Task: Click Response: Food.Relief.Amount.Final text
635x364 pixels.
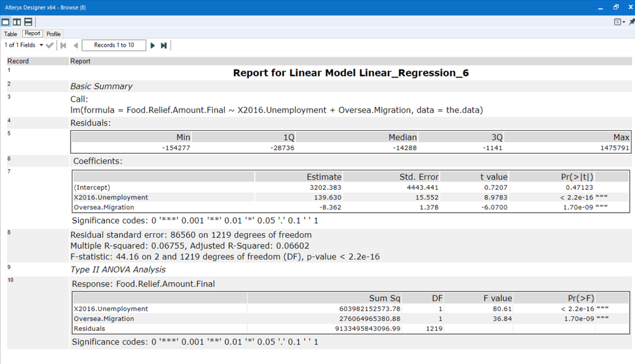Action: [x=144, y=284]
